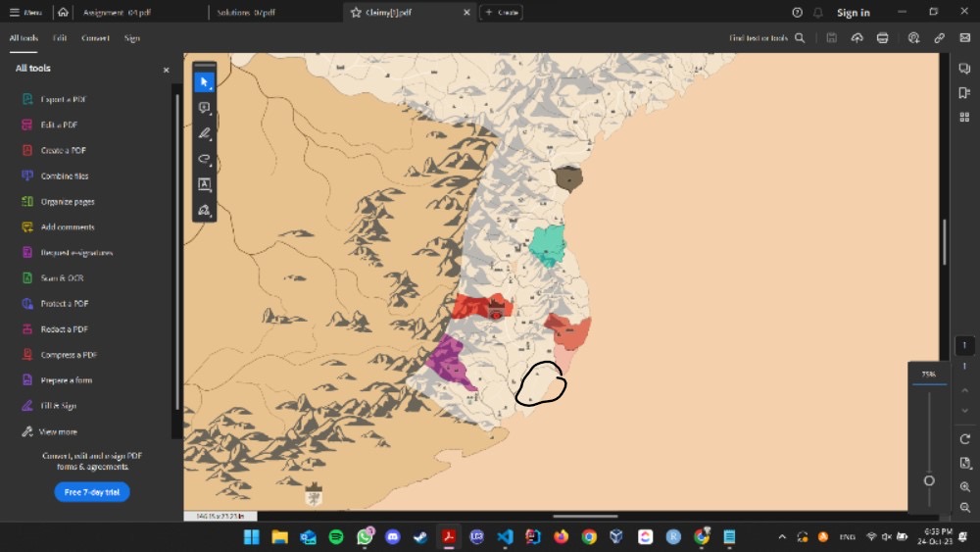Select the arrow selection tool

click(x=204, y=82)
